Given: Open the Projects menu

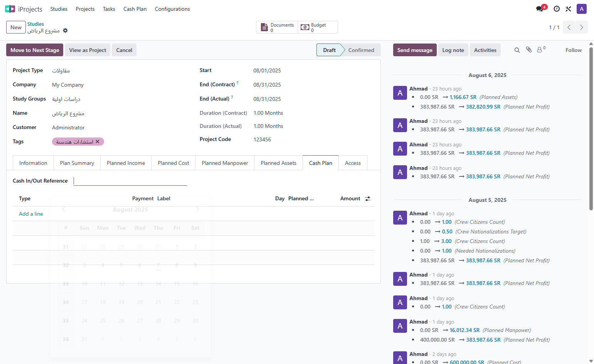Looking at the screenshot, I should (85, 9).
